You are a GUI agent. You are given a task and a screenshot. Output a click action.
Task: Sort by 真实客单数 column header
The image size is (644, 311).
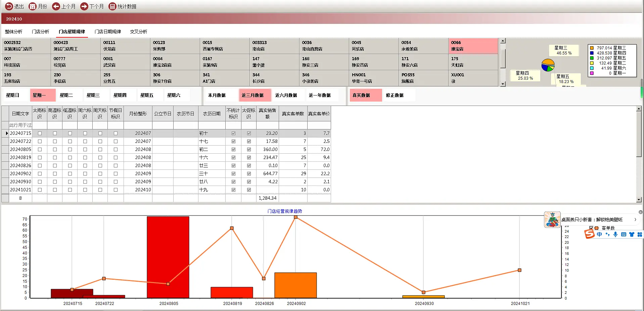293,113
